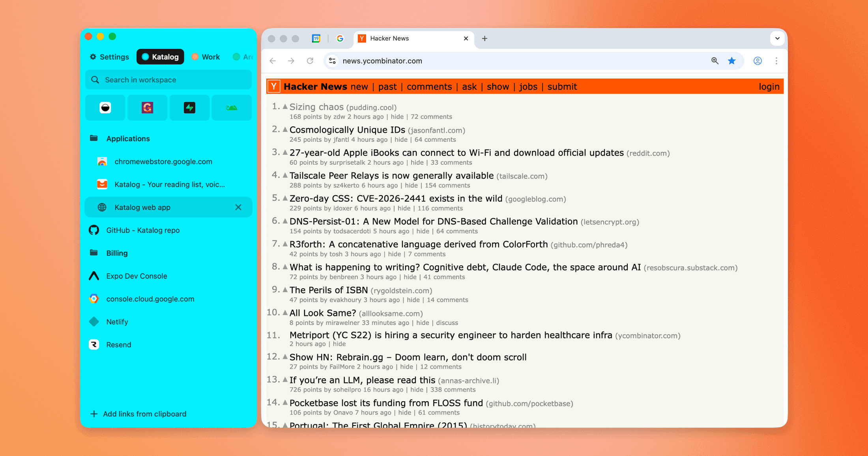Open the purple G quick link tile

coord(147,107)
